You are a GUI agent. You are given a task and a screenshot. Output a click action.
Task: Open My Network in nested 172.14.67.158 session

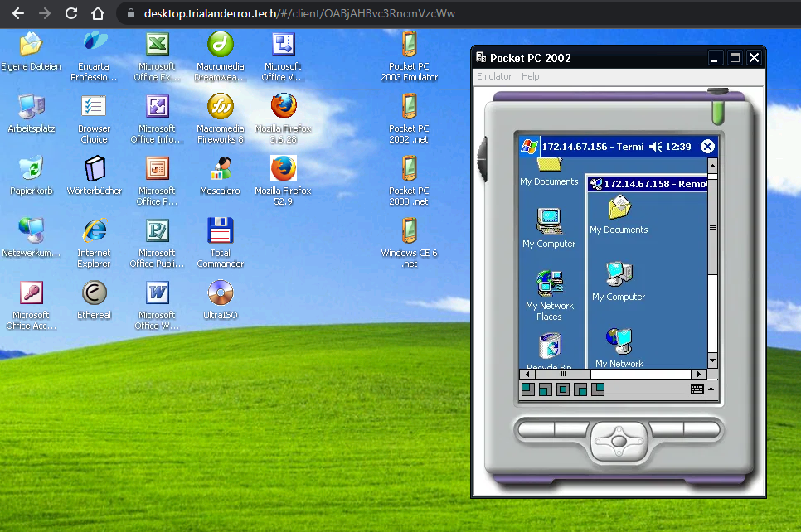[x=619, y=348]
